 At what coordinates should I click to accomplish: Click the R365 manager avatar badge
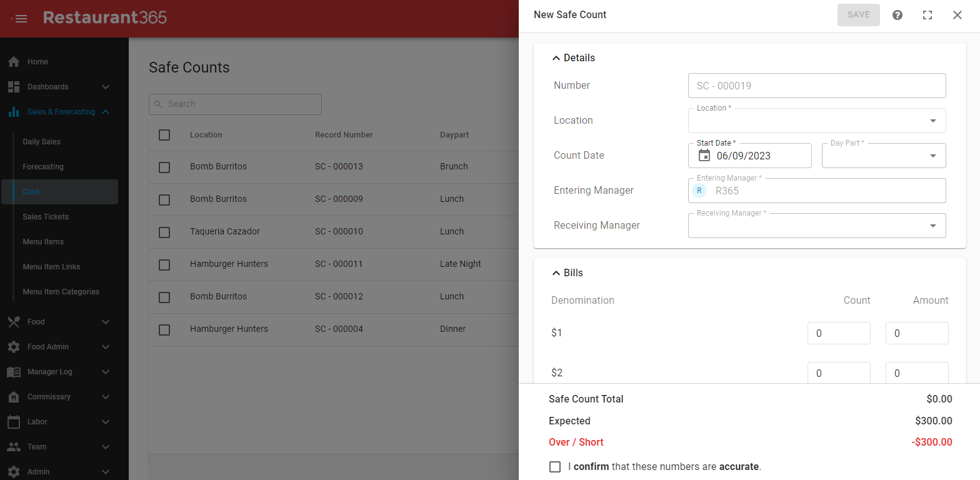coord(699,191)
